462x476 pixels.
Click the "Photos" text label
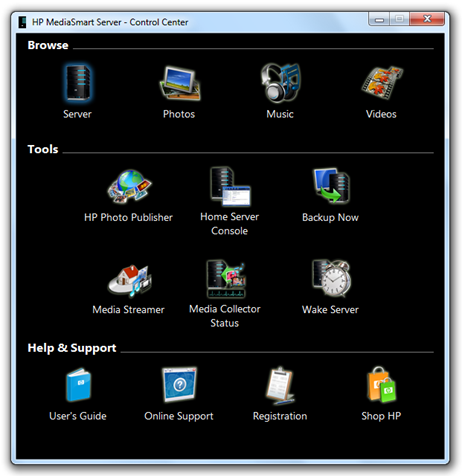179,114
